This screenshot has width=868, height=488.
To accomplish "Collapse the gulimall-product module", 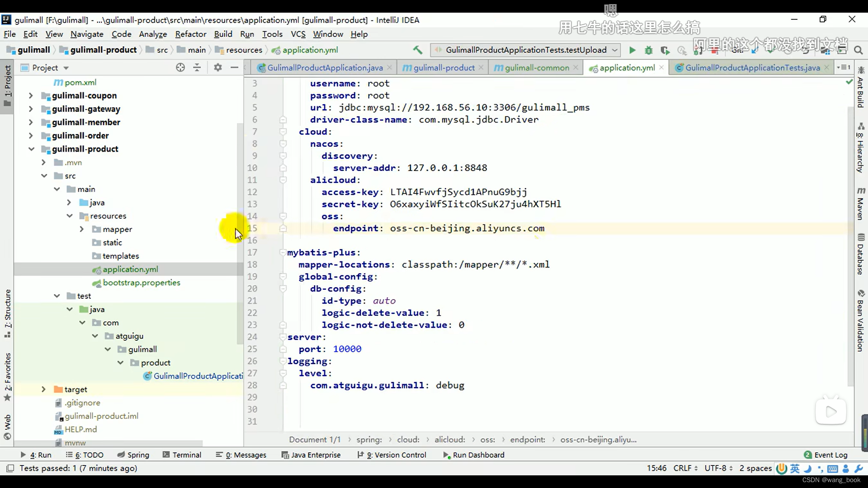I will [x=31, y=149].
